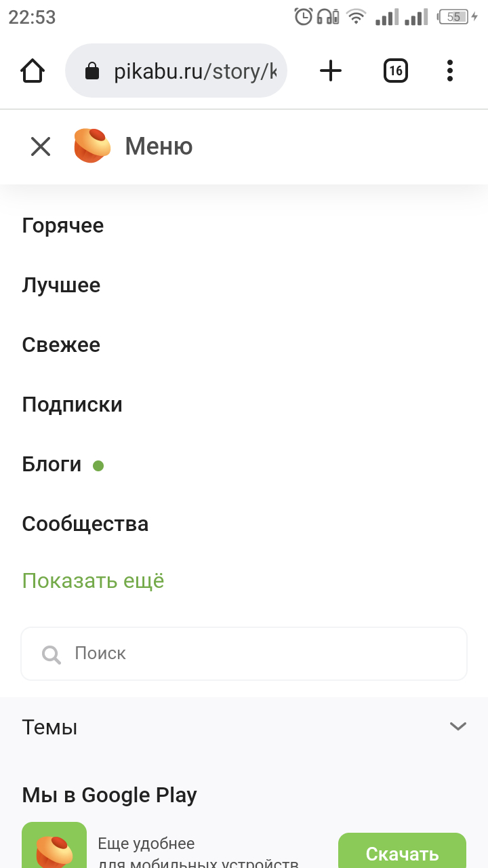Close the menu with the X icon
Screen dimensions: 488x868
click(x=41, y=146)
